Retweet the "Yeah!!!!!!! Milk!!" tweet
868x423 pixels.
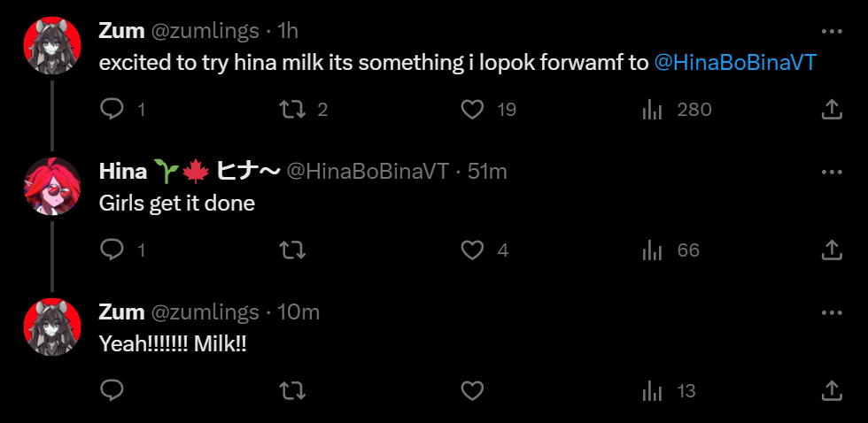tap(291, 390)
